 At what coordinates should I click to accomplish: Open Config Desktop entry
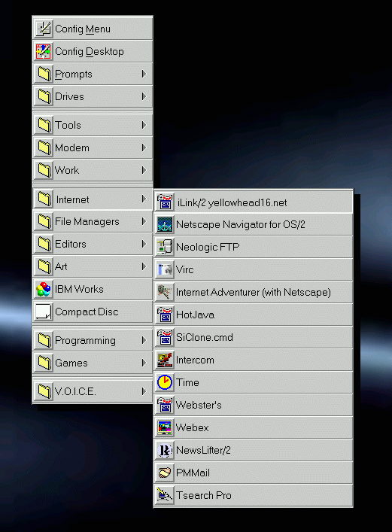(x=93, y=51)
